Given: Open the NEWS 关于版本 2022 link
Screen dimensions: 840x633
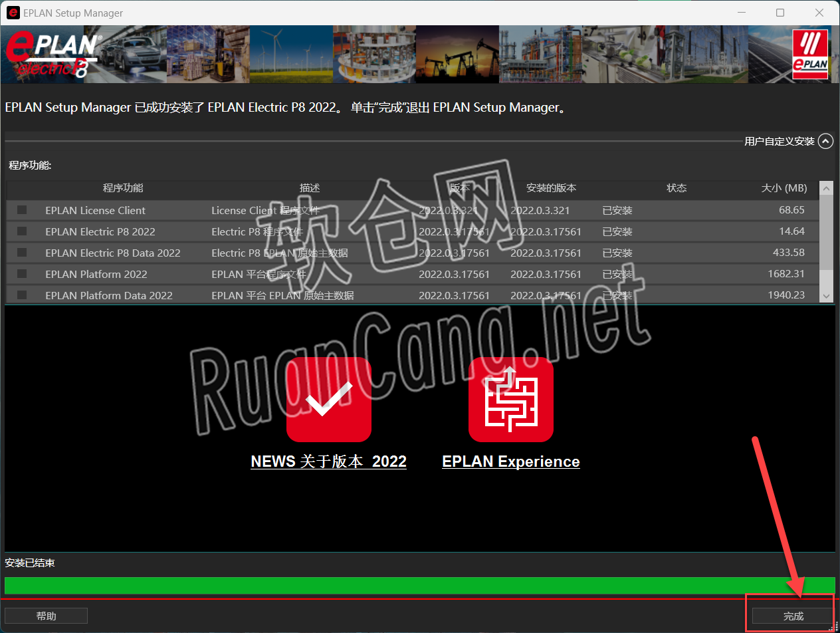Looking at the screenshot, I should click(328, 461).
